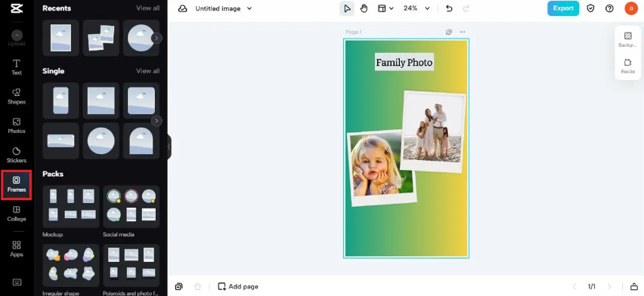Select the Family Photo text box

(x=404, y=63)
